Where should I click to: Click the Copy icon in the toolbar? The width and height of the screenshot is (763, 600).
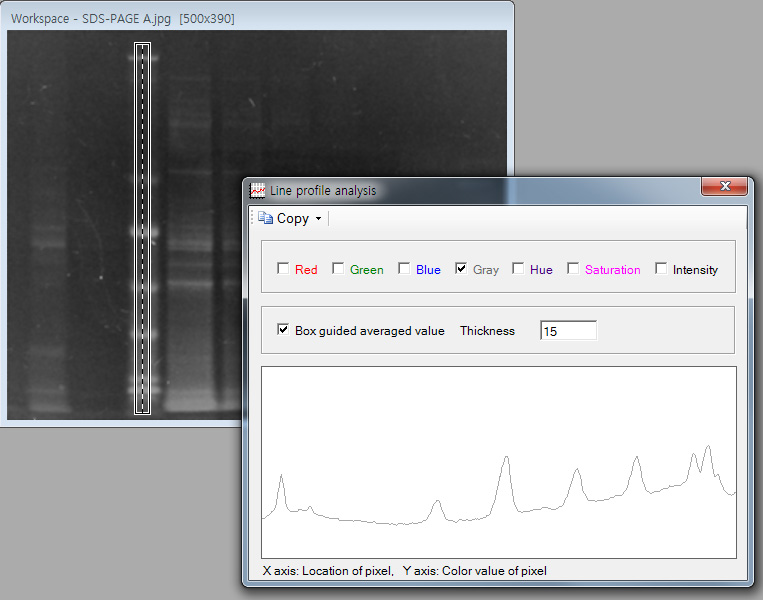265,218
